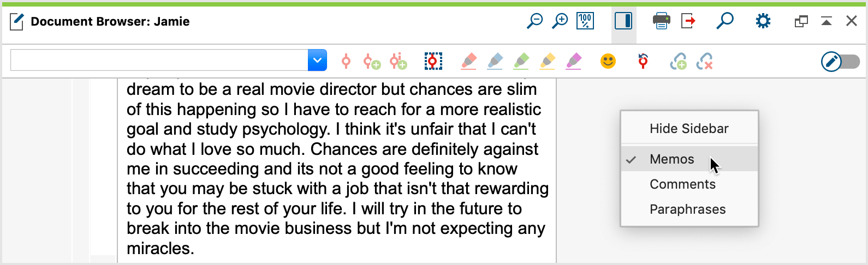868x265 pixels.
Task: Expand the code selection dropdown arrow
Action: tap(317, 61)
